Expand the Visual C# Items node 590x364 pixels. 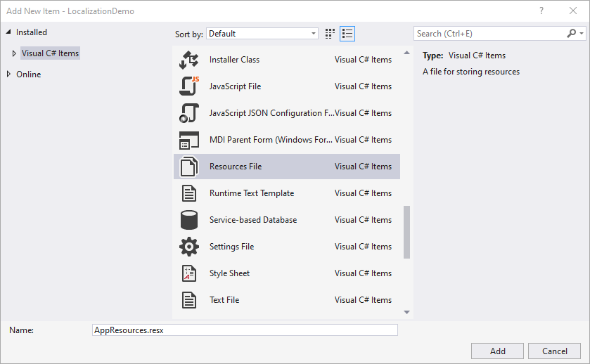(x=14, y=53)
